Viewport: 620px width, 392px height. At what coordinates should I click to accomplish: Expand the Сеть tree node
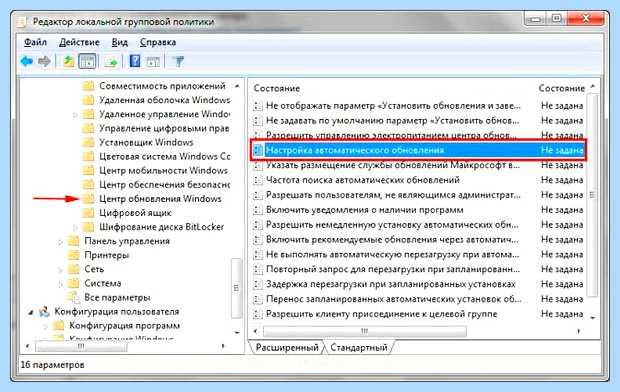pyautogui.click(x=60, y=270)
